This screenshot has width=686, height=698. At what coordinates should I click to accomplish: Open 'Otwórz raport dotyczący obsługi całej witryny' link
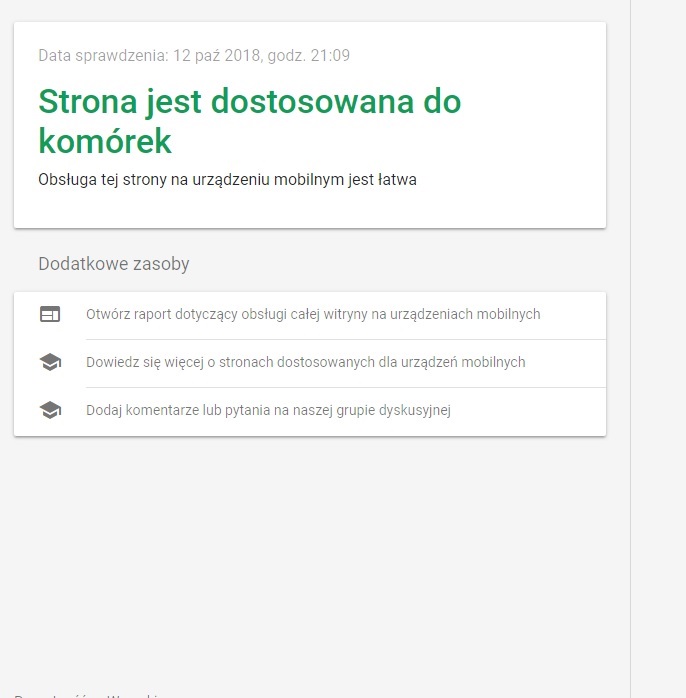coord(313,314)
